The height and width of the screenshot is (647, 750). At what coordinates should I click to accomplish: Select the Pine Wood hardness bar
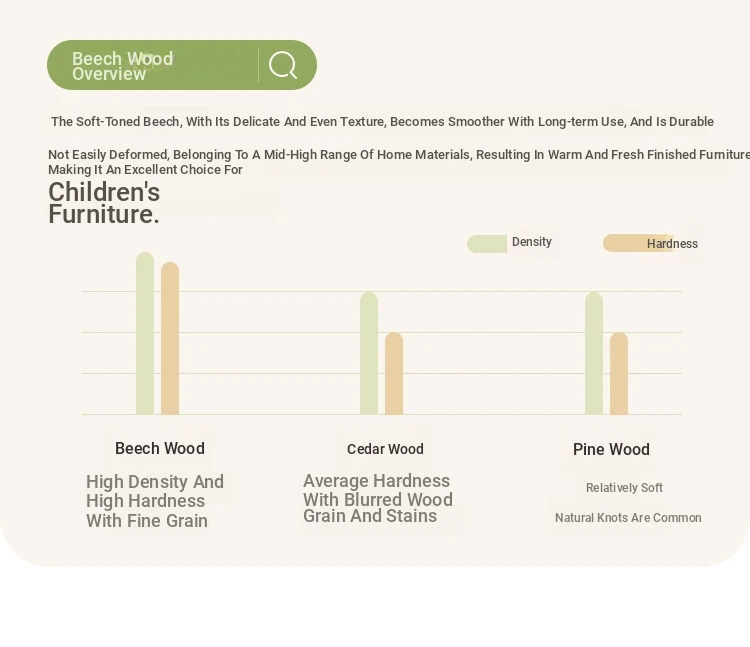pyautogui.click(x=618, y=373)
